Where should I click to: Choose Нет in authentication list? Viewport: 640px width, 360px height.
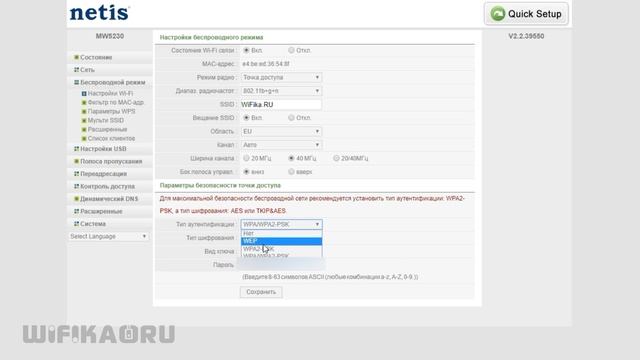click(x=281, y=233)
